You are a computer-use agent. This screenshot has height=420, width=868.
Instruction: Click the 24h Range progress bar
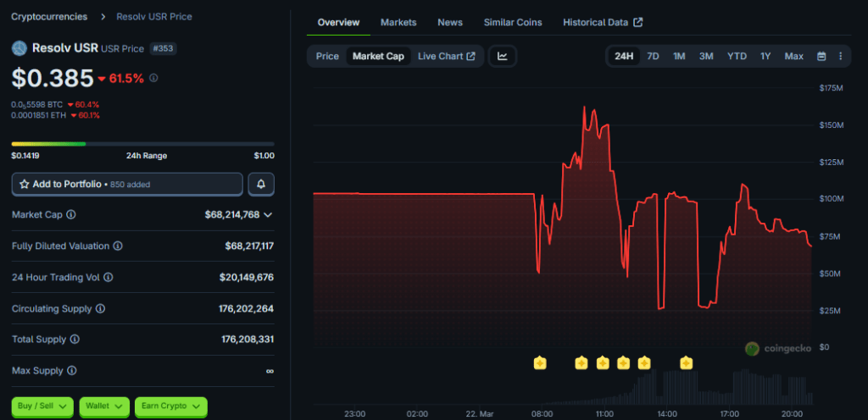click(142, 144)
